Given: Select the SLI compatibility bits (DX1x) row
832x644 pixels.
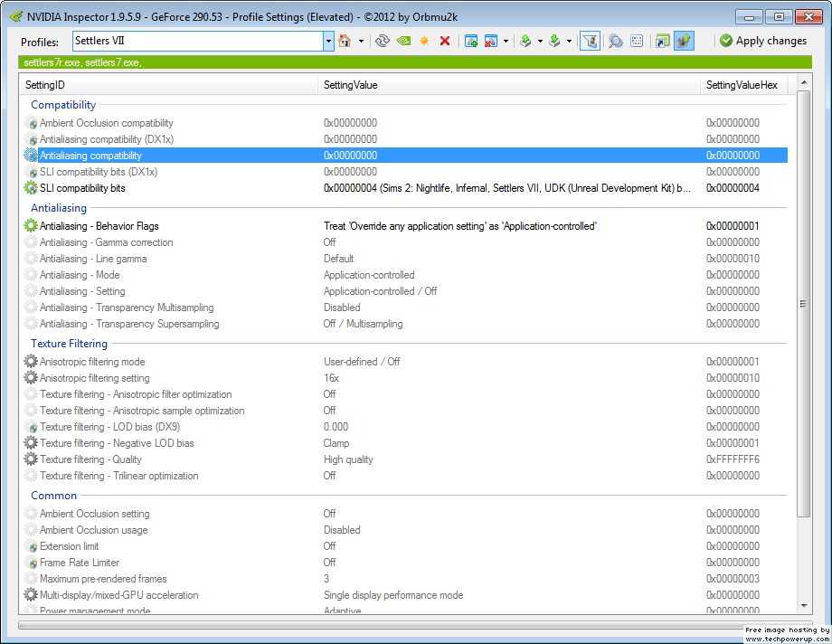Looking at the screenshot, I should coord(404,172).
